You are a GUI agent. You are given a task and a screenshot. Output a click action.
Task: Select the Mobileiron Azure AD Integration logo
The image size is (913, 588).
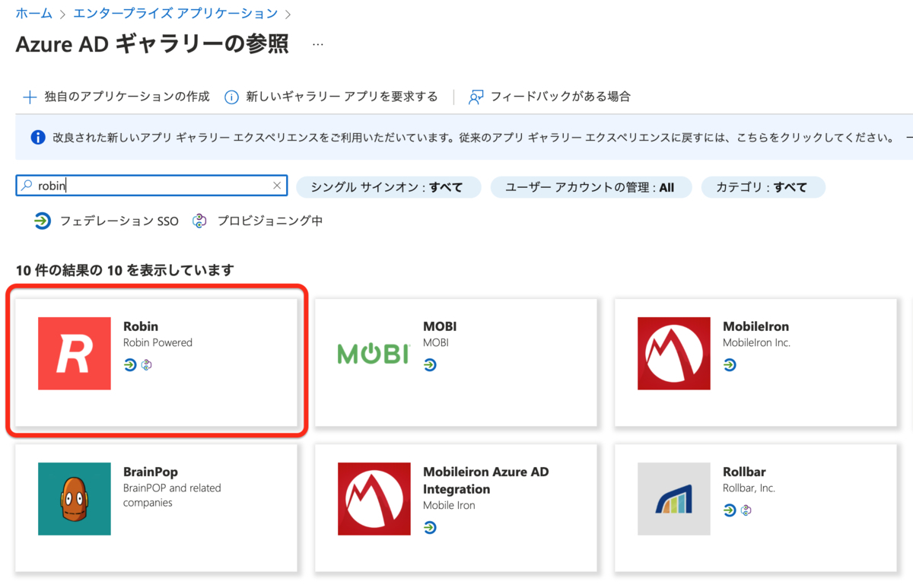374,499
